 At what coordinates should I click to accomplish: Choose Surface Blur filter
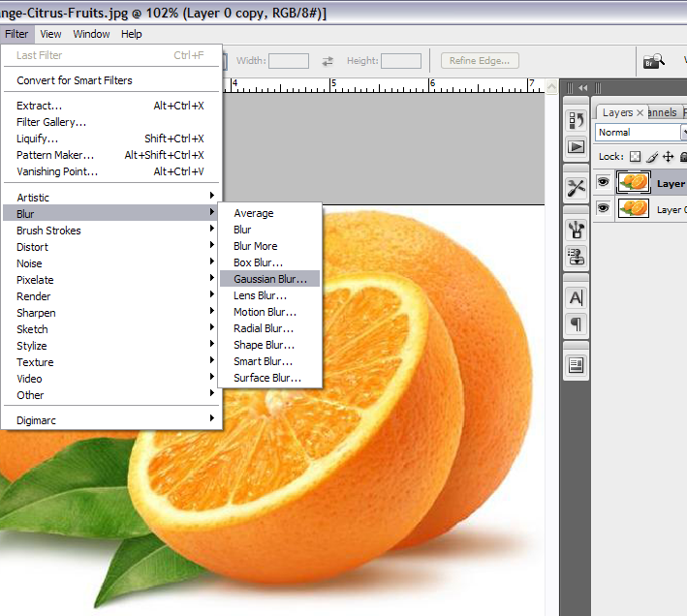tap(270, 378)
